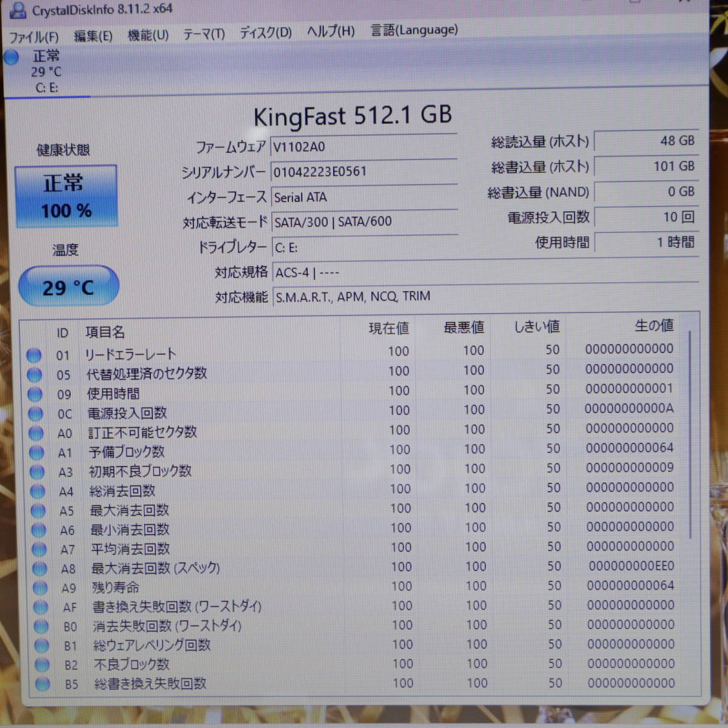The image size is (728, 728).
Task: Click the NAND writes value 0 GB
Action: [646, 192]
